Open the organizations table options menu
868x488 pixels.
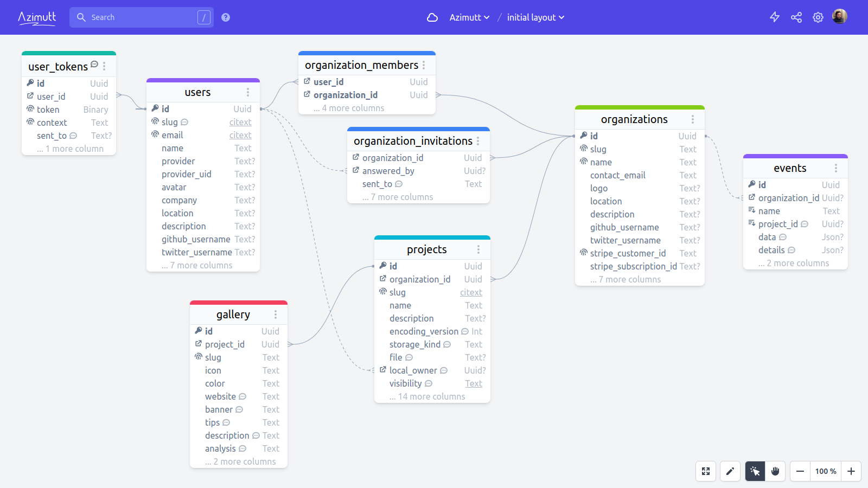(693, 119)
